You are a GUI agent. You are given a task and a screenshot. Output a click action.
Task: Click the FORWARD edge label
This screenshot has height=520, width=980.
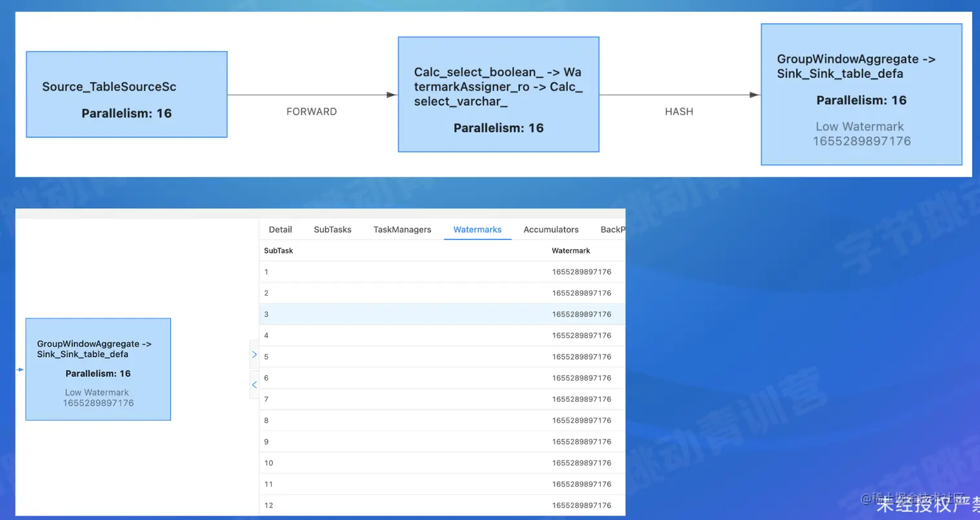[x=312, y=112]
